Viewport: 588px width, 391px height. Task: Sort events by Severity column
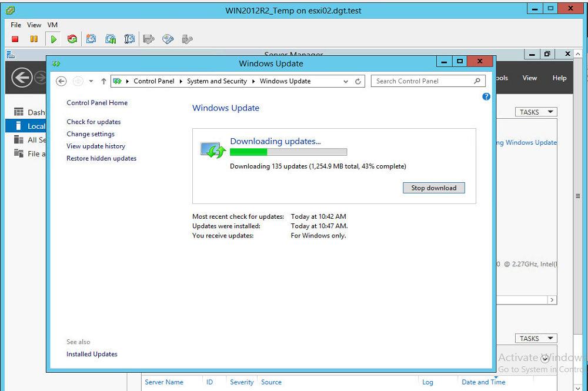[x=242, y=382]
